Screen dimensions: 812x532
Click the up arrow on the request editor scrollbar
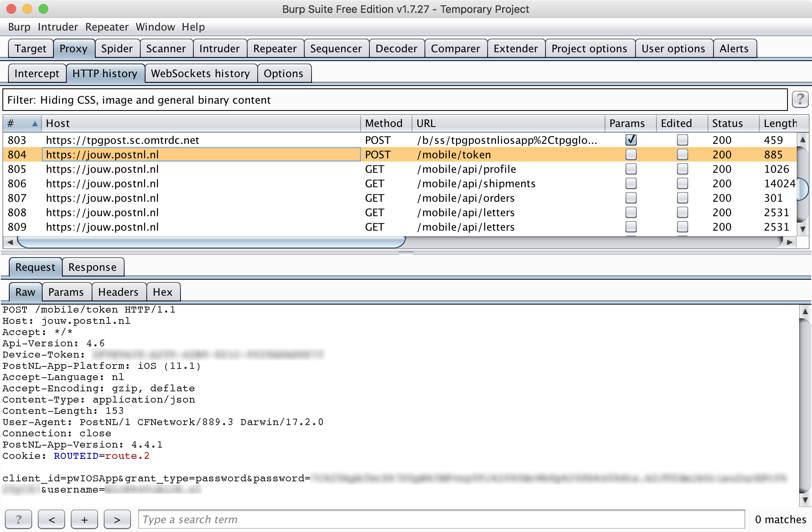point(806,311)
